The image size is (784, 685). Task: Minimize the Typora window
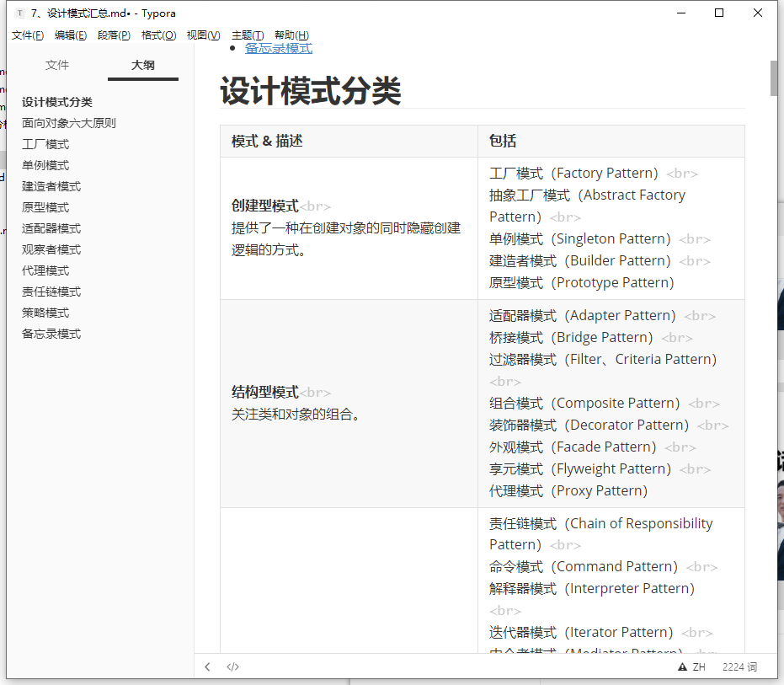(x=681, y=13)
